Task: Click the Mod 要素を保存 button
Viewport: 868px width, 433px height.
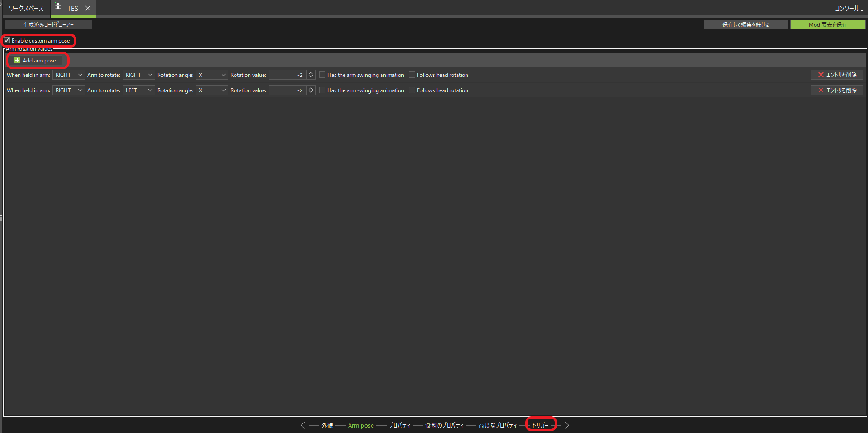Action: [x=827, y=24]
